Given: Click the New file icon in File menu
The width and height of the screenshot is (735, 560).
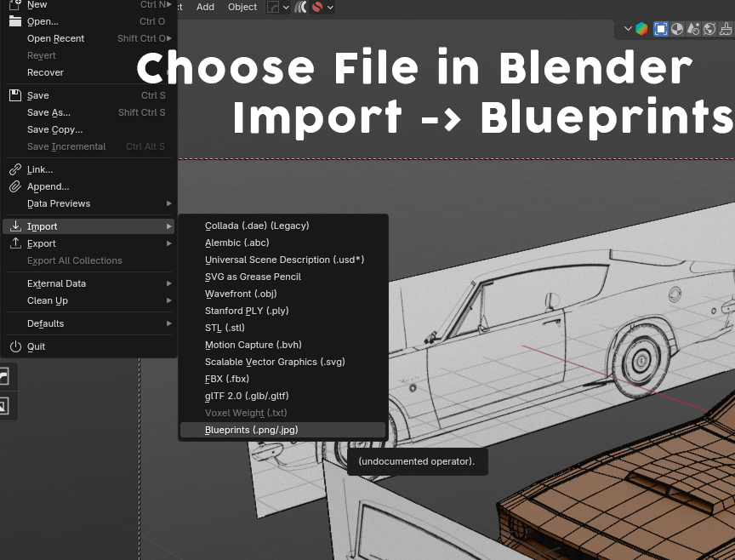Looking at the screenshot, I should 15,5.
